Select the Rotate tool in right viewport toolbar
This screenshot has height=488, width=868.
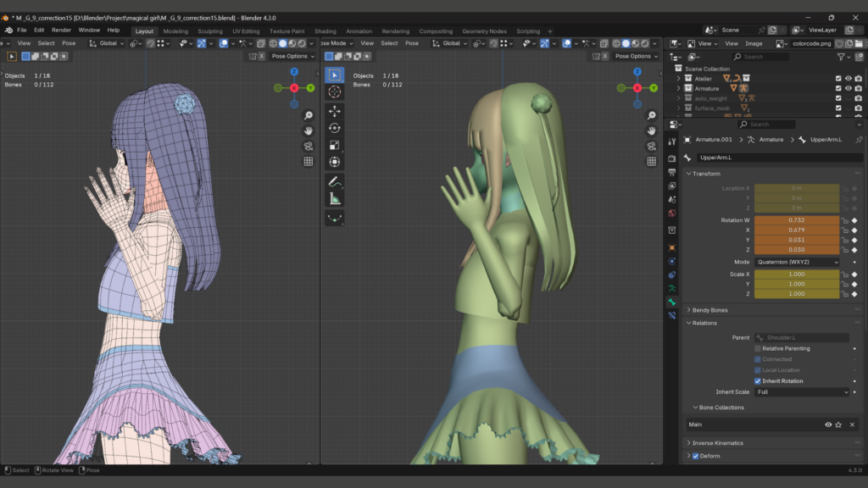(x=334, y=128)
